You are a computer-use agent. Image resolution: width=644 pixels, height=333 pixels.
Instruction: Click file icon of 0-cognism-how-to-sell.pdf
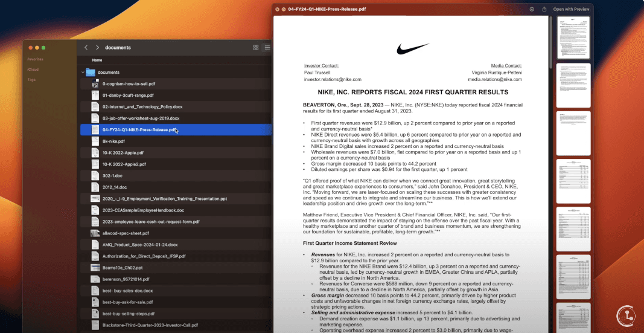pyautogui.click(x=95, y=84)
